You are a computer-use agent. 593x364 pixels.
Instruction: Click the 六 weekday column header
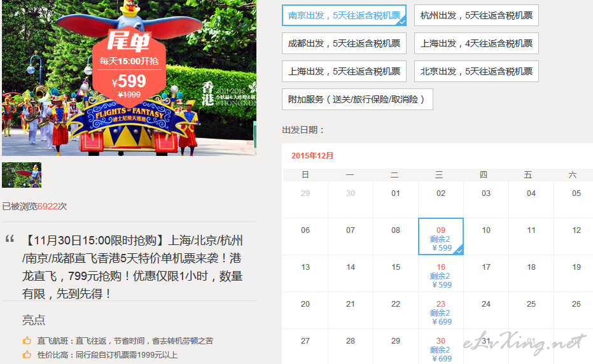click(x=573, y=175)
